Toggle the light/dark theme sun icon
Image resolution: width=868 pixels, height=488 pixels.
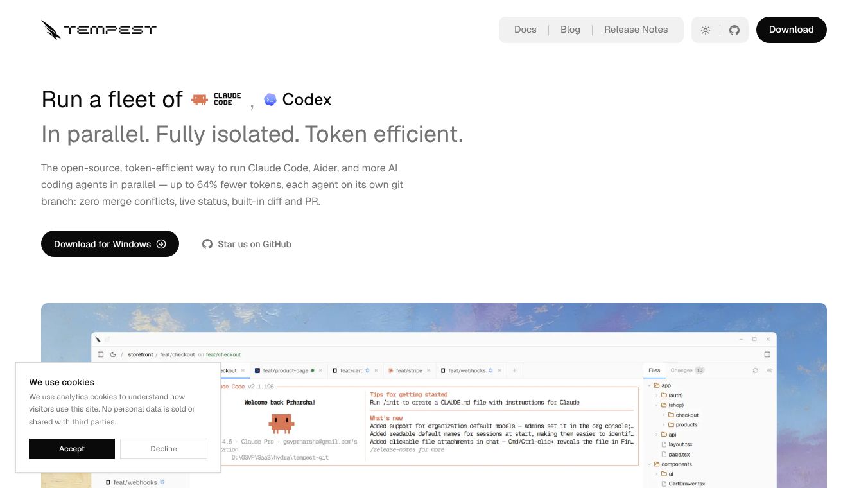706,30
